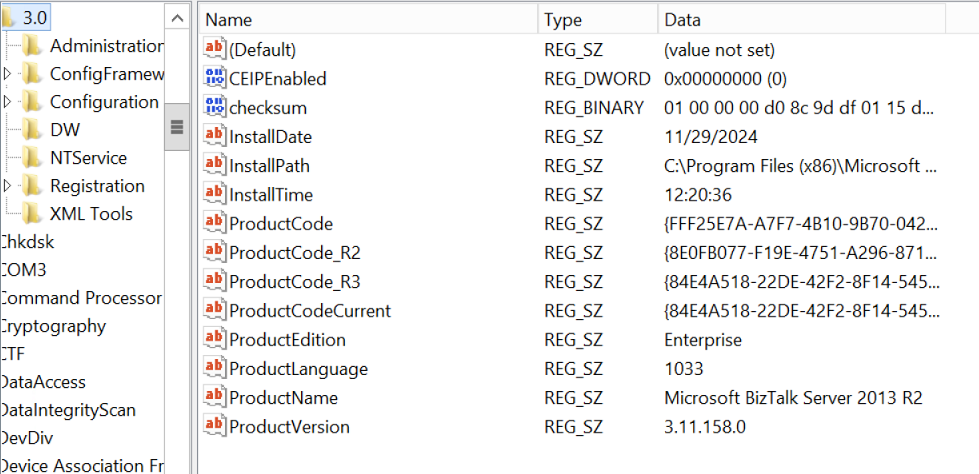Select the checksum value name
The height and width of the screenshot is (474, 979).
[x=268, y=108]
